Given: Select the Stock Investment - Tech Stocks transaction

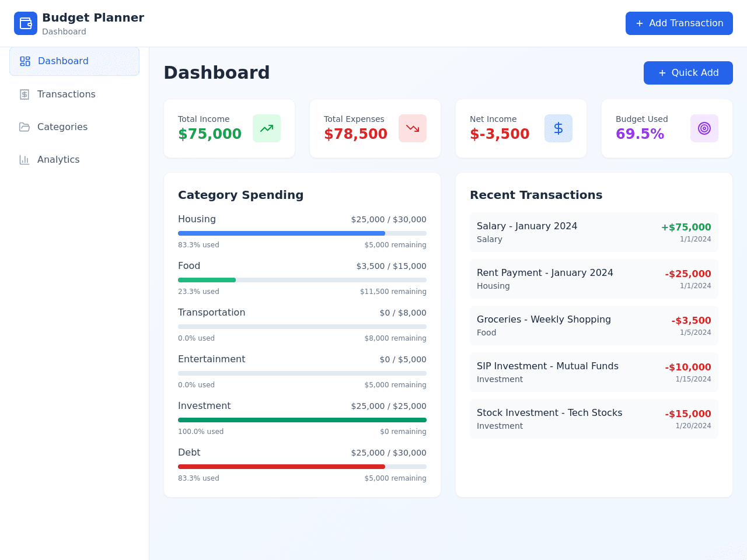Looking at the screenshot, I should 594,419.
